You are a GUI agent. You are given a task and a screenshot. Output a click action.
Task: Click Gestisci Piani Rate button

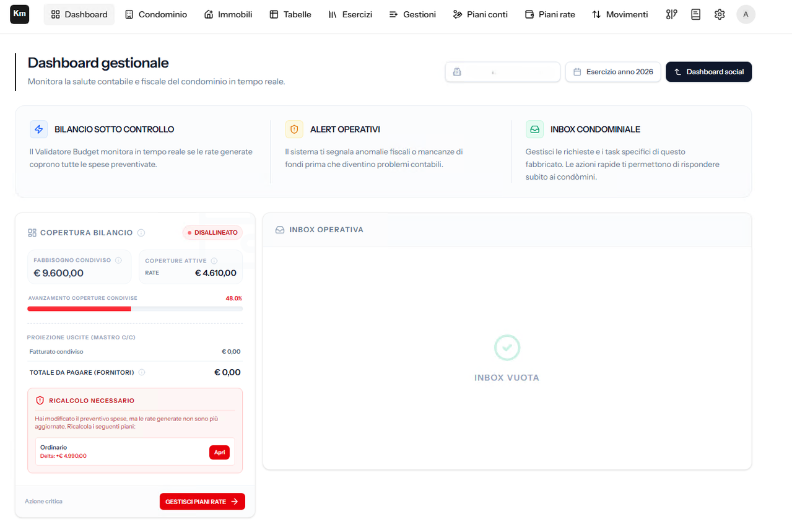coord(202,502)
